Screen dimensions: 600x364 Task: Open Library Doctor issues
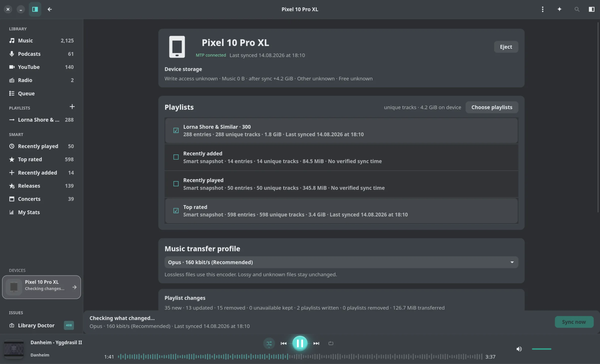tap(41, 325)
